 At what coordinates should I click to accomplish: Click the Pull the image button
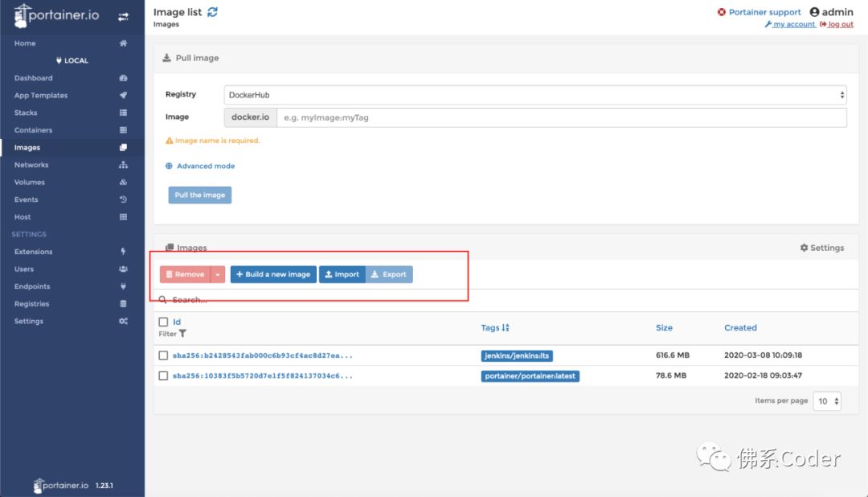coord(200,195)
